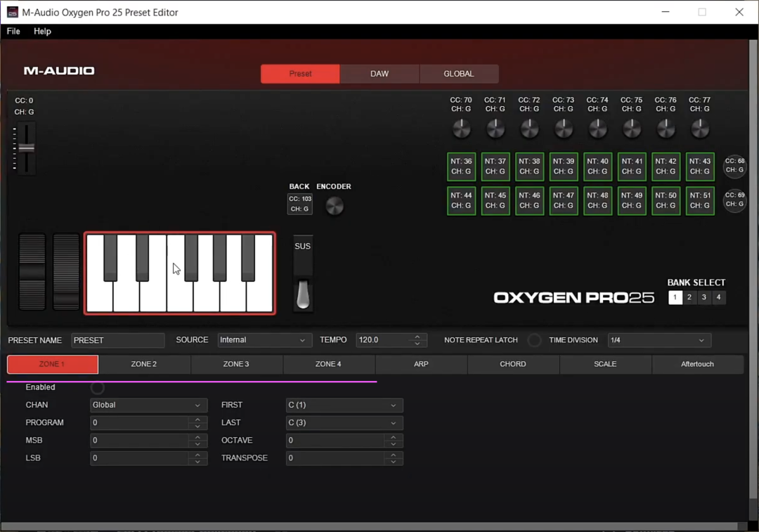Open the ZONE 3 tab
This screenshot has height=532, width=759.
[x=236, y=364]
